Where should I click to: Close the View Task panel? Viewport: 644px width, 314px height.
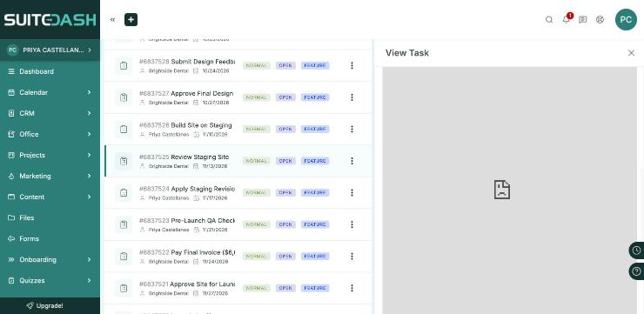(x=631, y=52)
